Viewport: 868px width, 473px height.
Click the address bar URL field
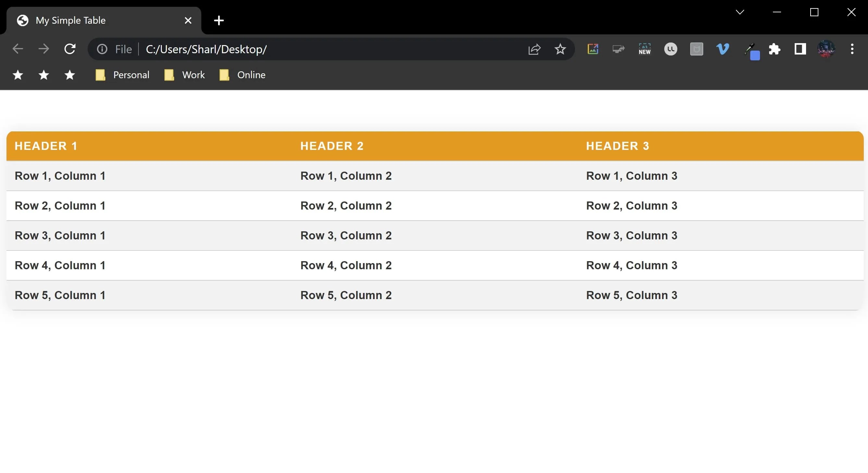(x=303, y=49)
